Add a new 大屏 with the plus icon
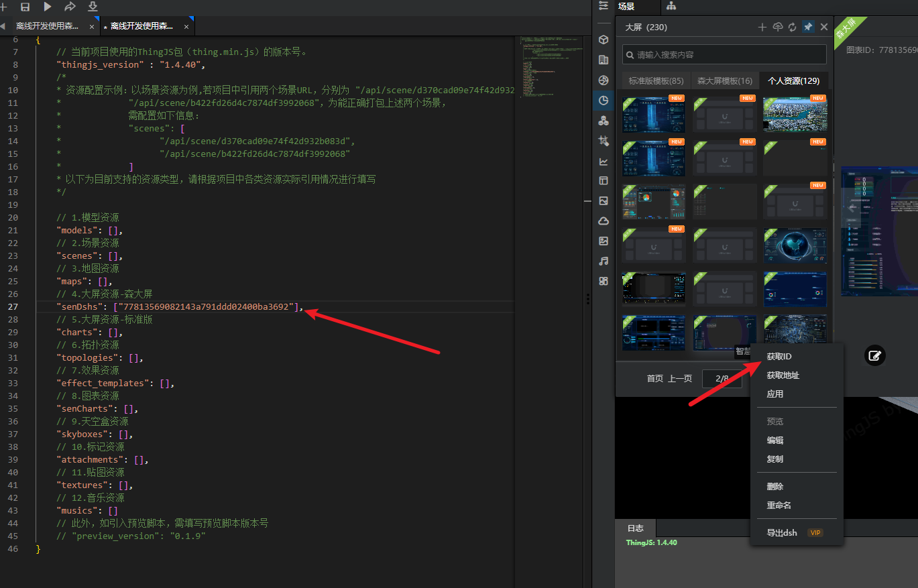Viewport: 918px width, 588px height. click(762, 27)
